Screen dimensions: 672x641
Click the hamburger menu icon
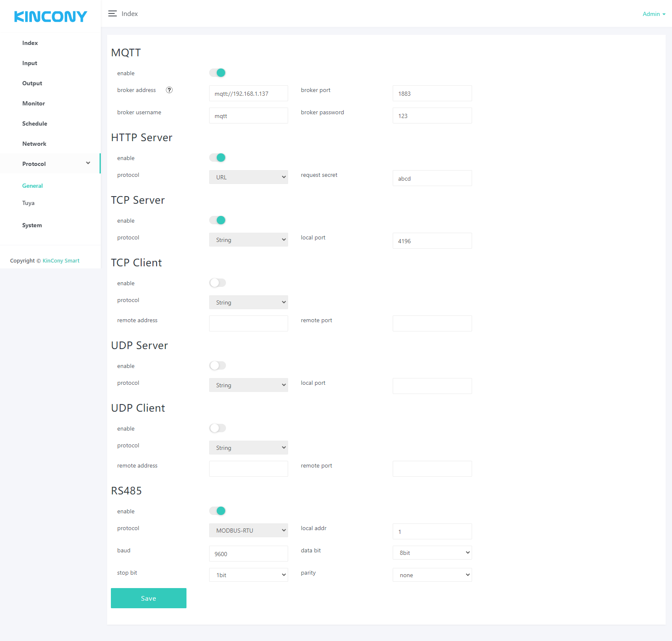[x=112, y=14]
